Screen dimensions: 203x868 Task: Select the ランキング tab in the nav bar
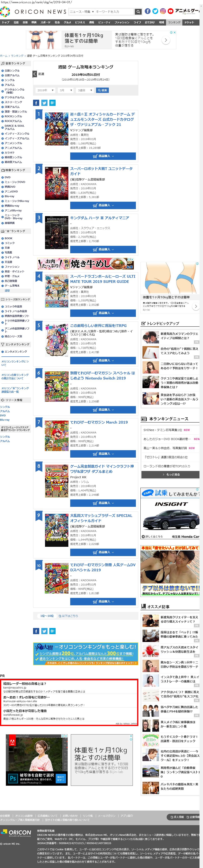point(174,22)
